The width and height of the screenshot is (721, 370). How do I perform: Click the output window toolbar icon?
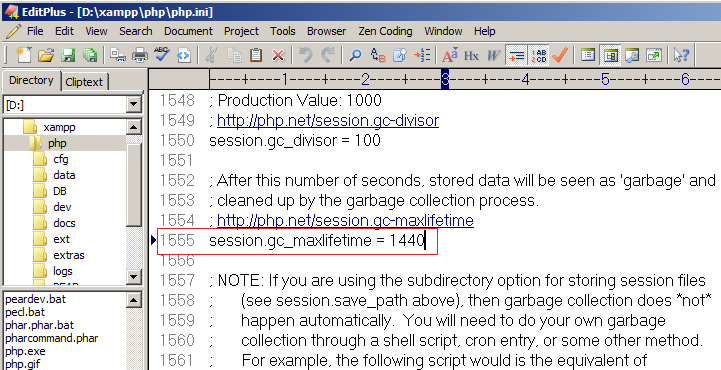pyautogui.click(x=632, y=56)
